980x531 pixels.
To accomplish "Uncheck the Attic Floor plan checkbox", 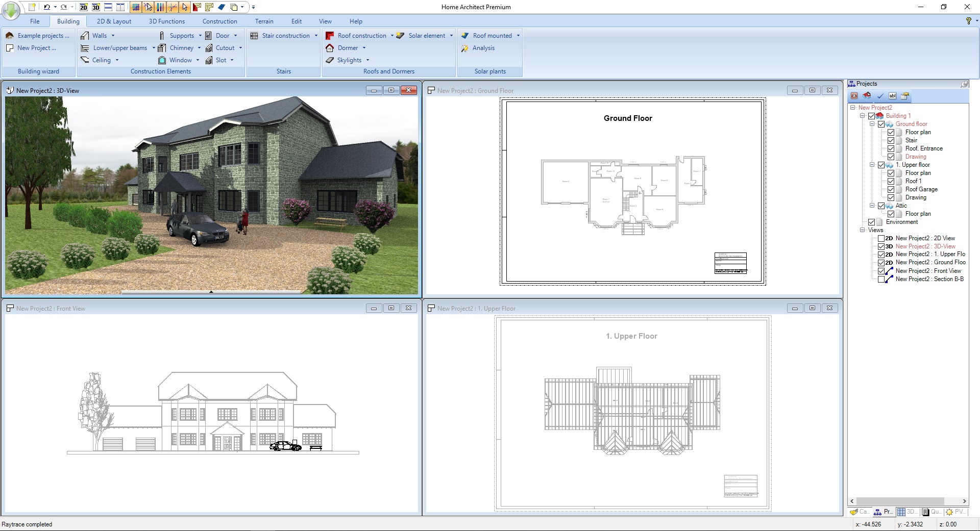I will tap(892, 214).
